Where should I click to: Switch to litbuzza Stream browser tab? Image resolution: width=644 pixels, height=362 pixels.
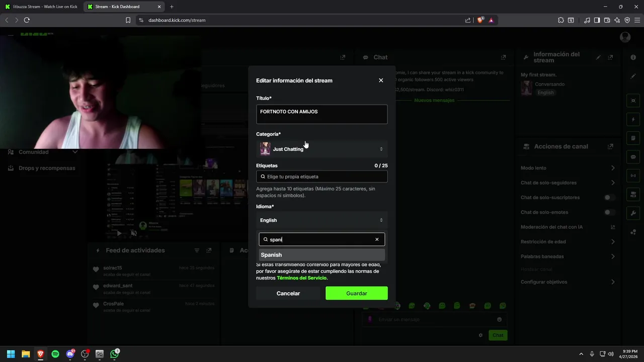click(41, 7)
